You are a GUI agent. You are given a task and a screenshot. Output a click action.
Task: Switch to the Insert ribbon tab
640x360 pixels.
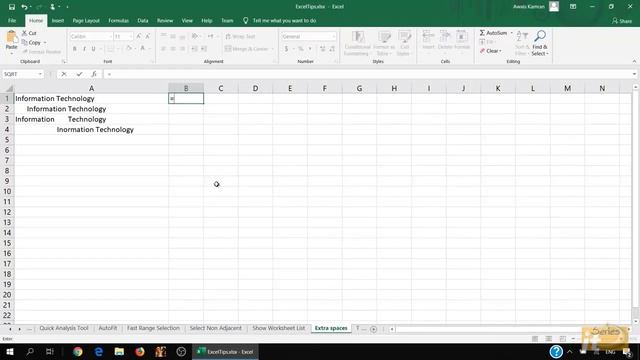coord(58,20)
